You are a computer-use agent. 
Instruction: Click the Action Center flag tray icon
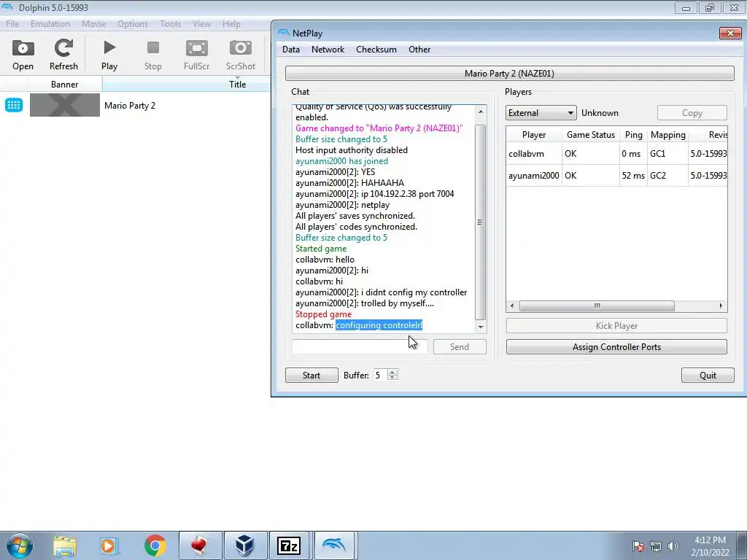coord(638,546)
